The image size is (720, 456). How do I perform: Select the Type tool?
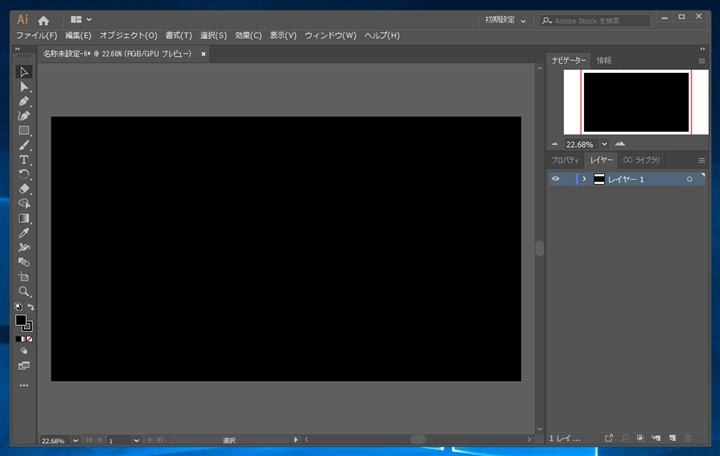click(24, 160)
